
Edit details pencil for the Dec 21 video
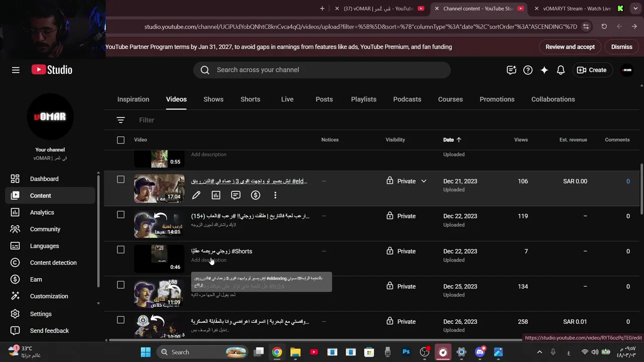click(196, 195)
